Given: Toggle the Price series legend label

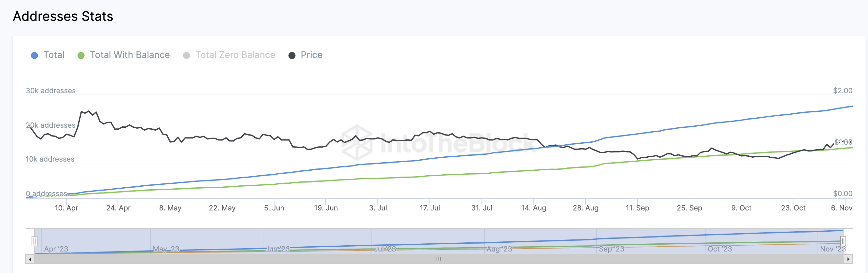Looking at the screenshot, I should (x=311, y=55).
